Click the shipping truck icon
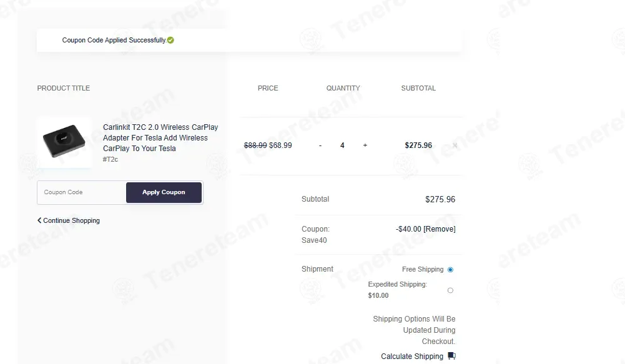Screen dimensions: 625x364 click(x=451, y=356)
